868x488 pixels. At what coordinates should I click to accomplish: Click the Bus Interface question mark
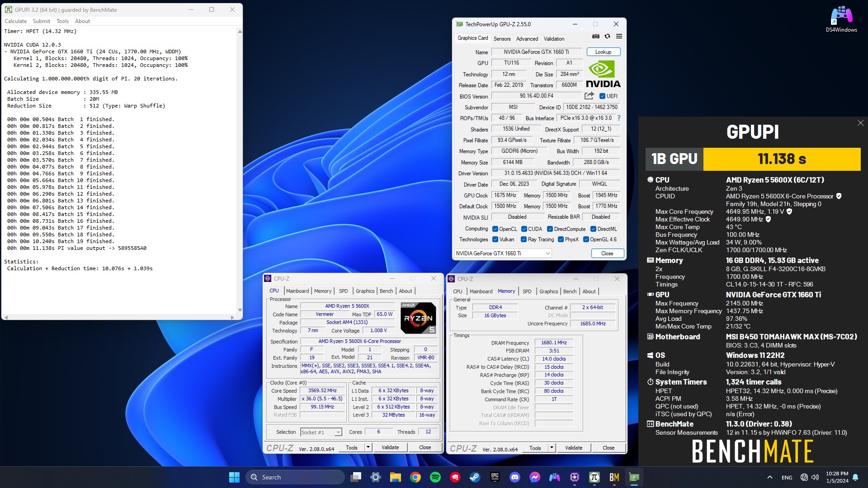(619, 118)
